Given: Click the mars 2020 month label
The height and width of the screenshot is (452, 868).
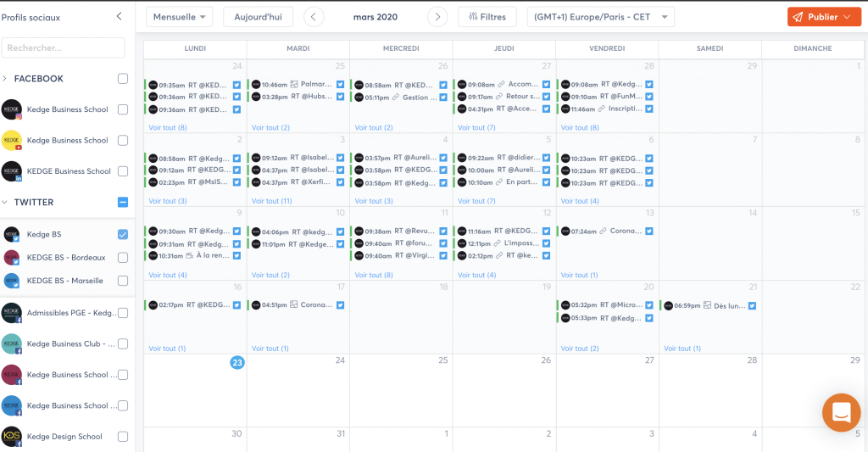Looking at the screenshot, I should [376, 17].
